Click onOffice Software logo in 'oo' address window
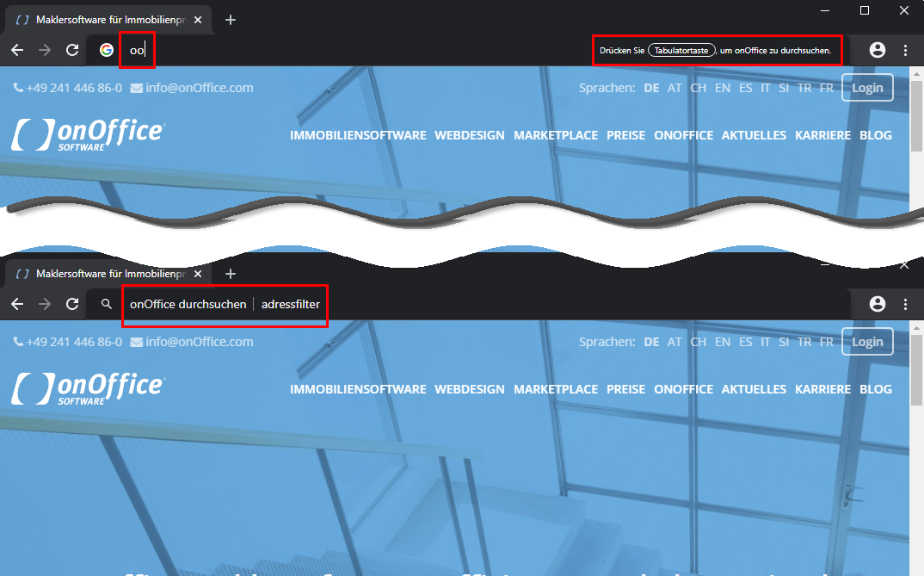Screen dimensions: 924x576 pyautogui.click(x=89, y=134)
